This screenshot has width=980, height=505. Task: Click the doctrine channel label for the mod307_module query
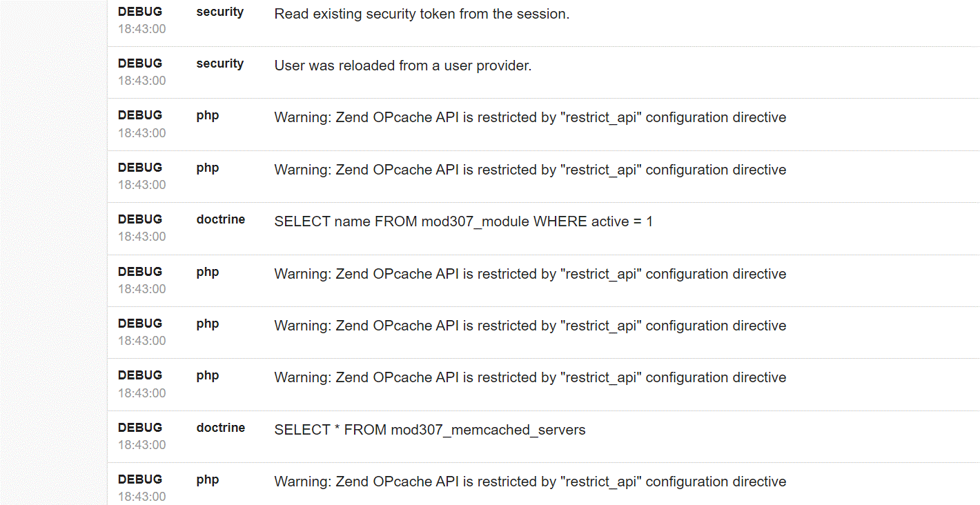(x=220, y=219)
